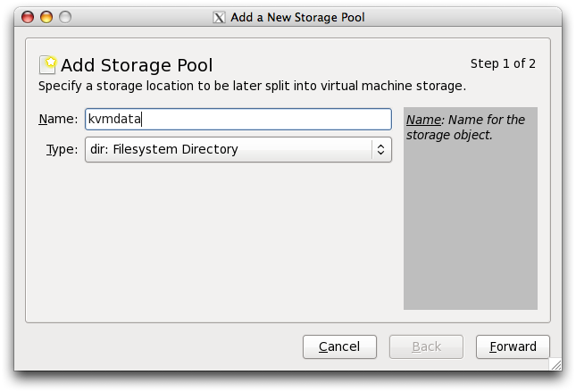Click the "Name:" field label
Screen dimensions: 576x392
click(x=58, y=120)
